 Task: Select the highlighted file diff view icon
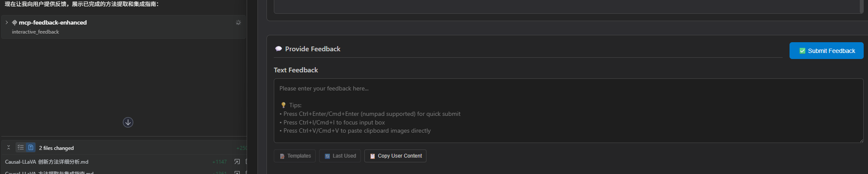click(x=31, y=147)
